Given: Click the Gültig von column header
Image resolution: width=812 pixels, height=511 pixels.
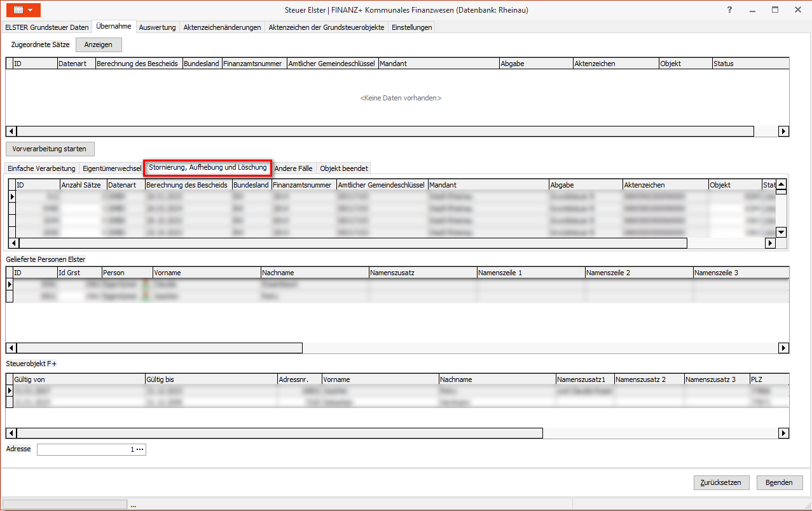Looking at the screenshot, I should point(79,379).
